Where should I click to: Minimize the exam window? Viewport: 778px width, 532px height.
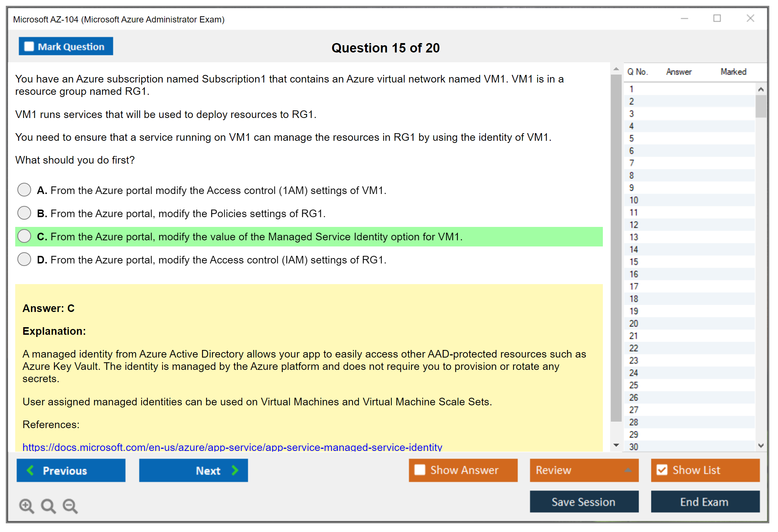point(684,18)
